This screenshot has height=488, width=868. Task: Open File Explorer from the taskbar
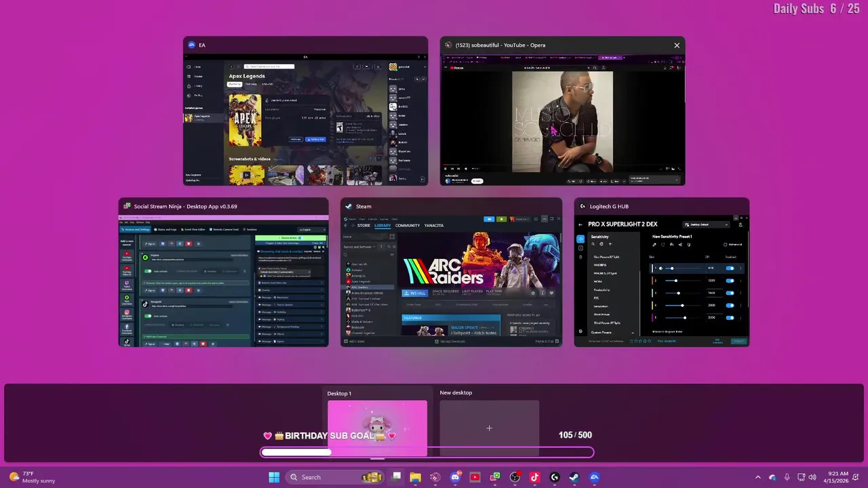pyautogui.click(x=415, y=477)
